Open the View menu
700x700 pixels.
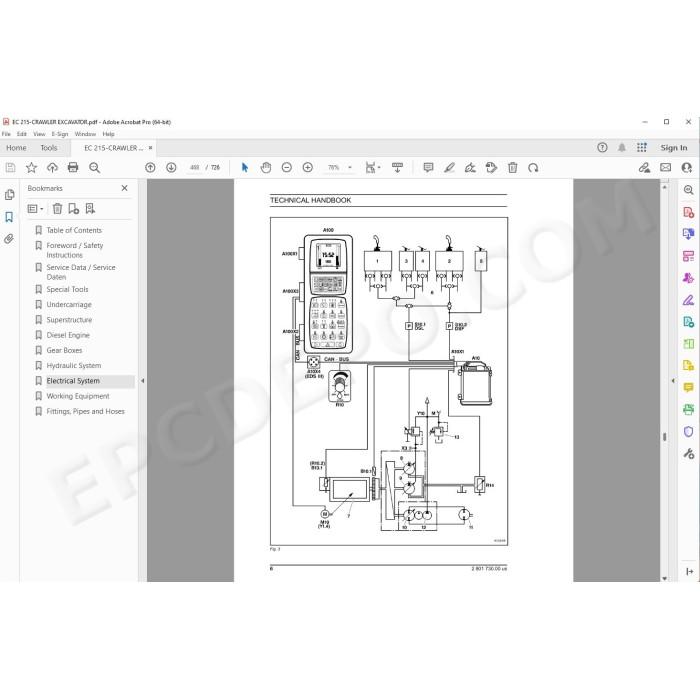coord(39,134)
